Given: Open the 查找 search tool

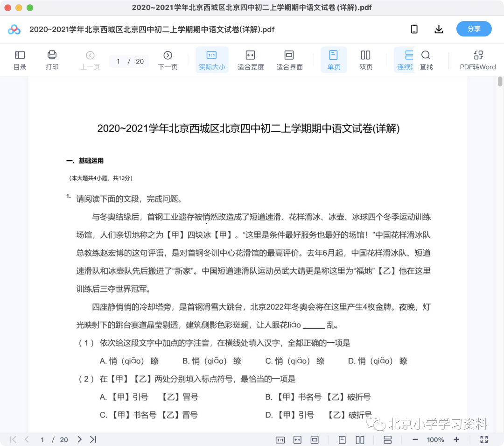Looking at the screenshot, I should (426, 60).
